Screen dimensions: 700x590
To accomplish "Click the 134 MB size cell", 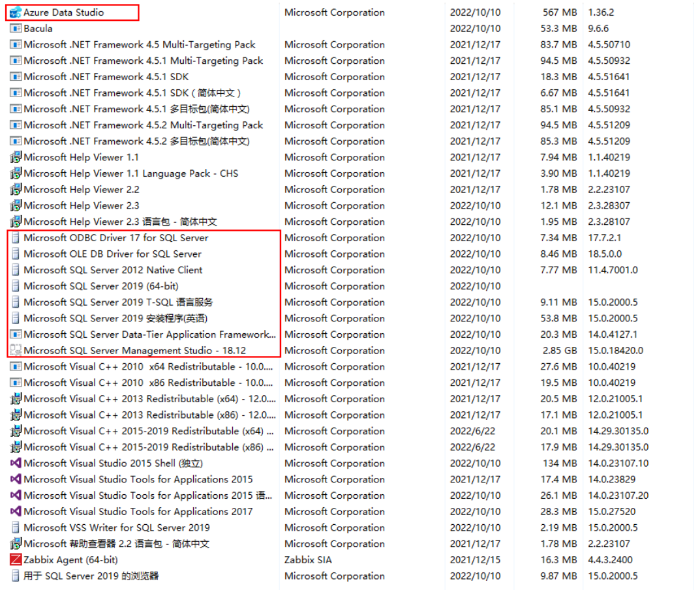I will [560, 464].
